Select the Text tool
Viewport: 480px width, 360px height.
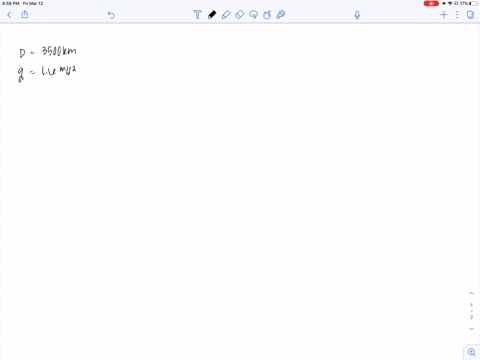[x=197, y=15]
